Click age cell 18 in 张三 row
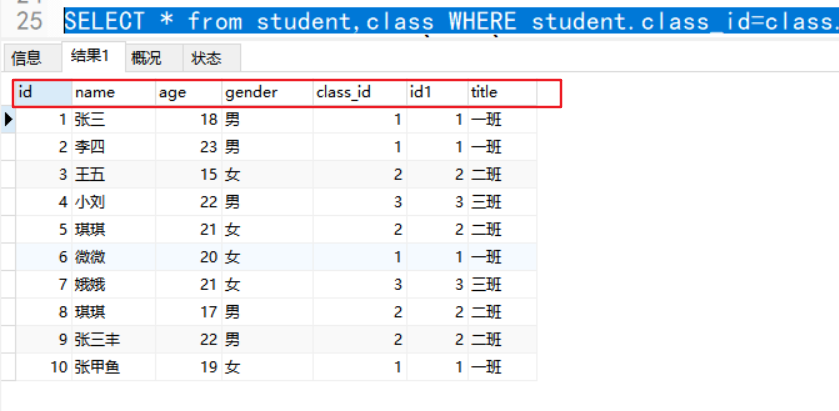This screenshot has width=839, height=411. [x=188, y=119]
